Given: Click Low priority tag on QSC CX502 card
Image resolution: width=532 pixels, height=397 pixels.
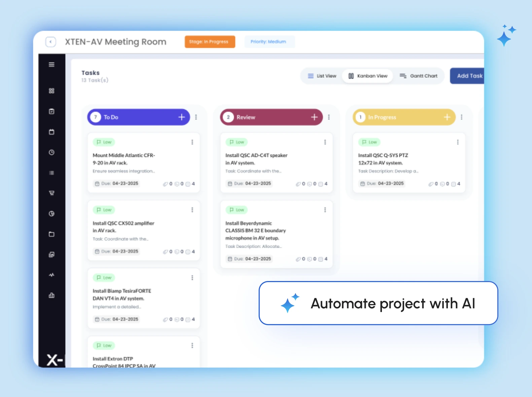Looking at the screenshot, I should click(x=104, y=210).
